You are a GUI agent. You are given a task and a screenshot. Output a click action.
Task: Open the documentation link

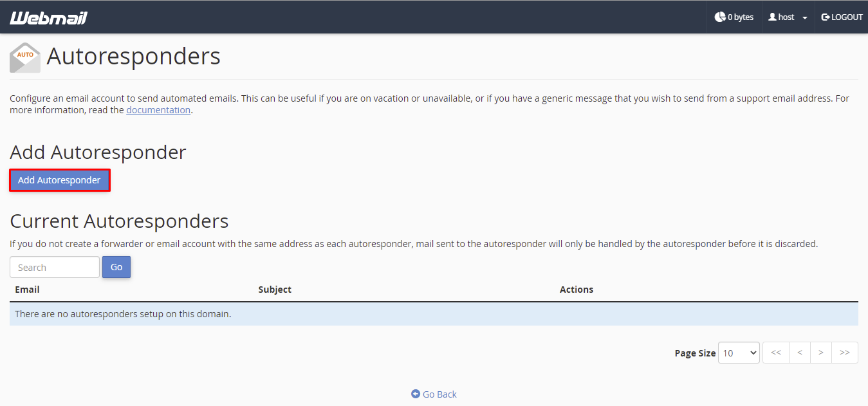158,110
